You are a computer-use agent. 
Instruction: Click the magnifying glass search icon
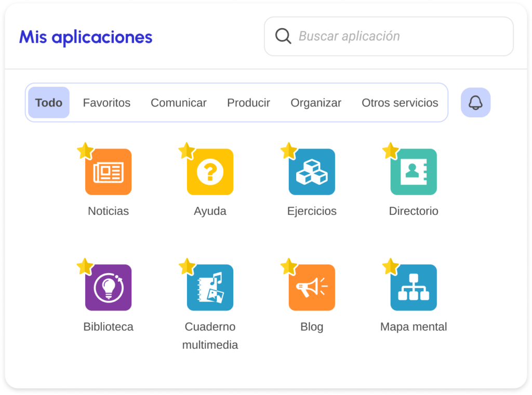tap(283, 36)
